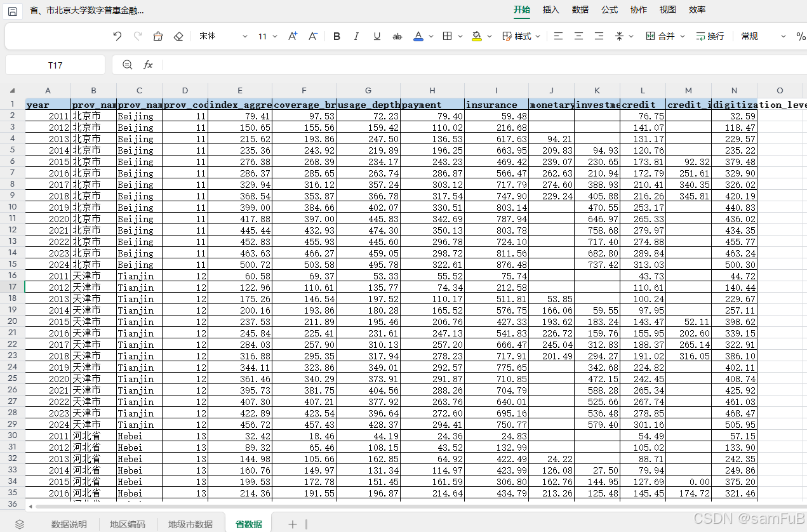
Task: Click the 'year' header cell
Action: click(48, 105)
